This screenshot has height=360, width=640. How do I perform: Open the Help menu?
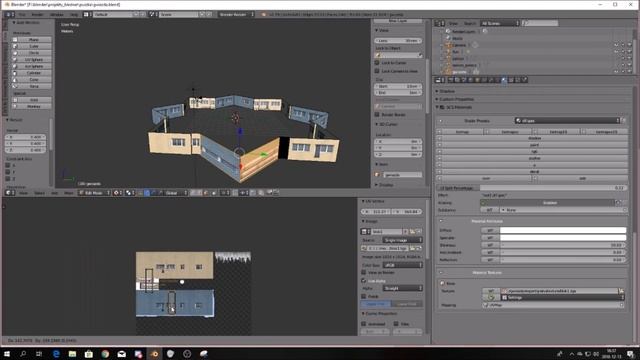pyautogui.click(x=73, y=14)
